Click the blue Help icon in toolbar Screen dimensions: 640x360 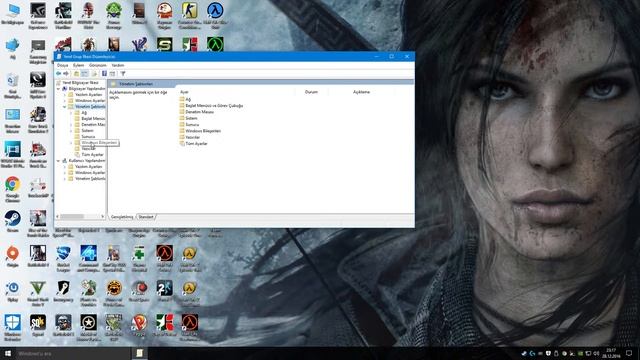[104, 73]
